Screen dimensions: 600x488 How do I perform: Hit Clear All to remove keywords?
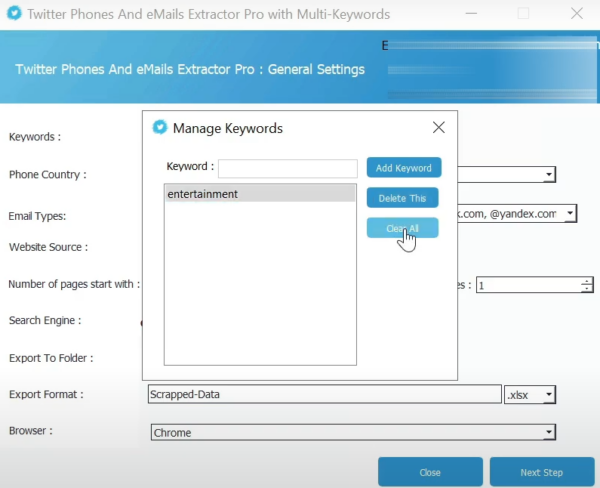tap(402, 229)
